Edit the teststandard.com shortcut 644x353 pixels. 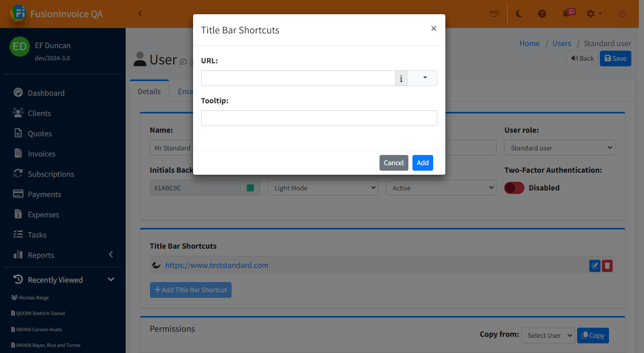(x=595, y=266)
